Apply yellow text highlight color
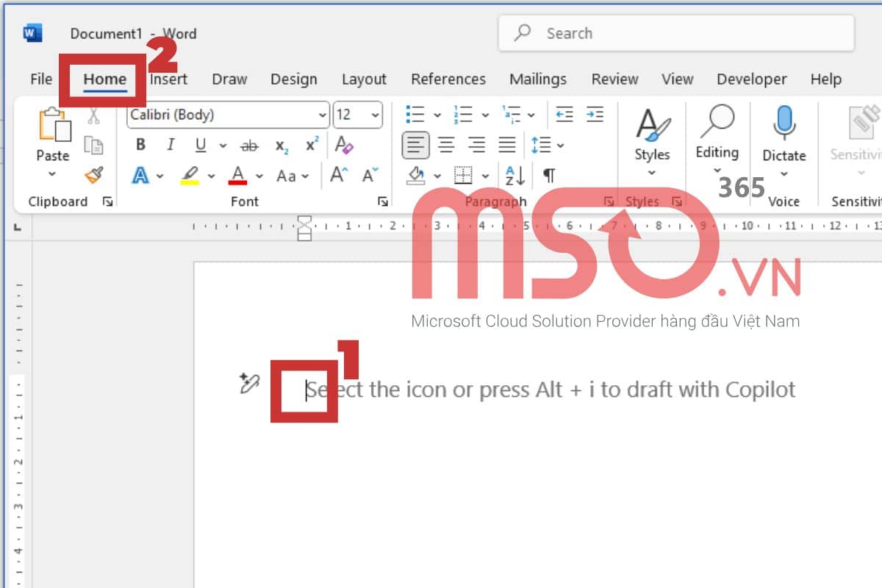 (190, 176)
